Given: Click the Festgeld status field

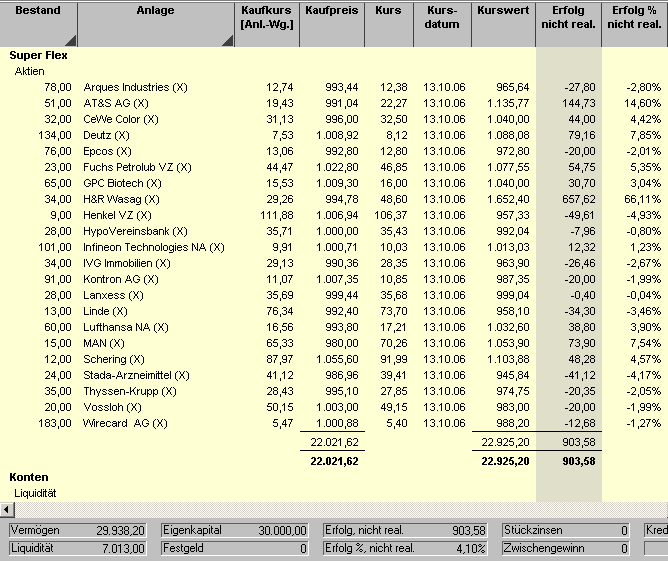Looking at the screenshot, I should (x=235, y=548).
